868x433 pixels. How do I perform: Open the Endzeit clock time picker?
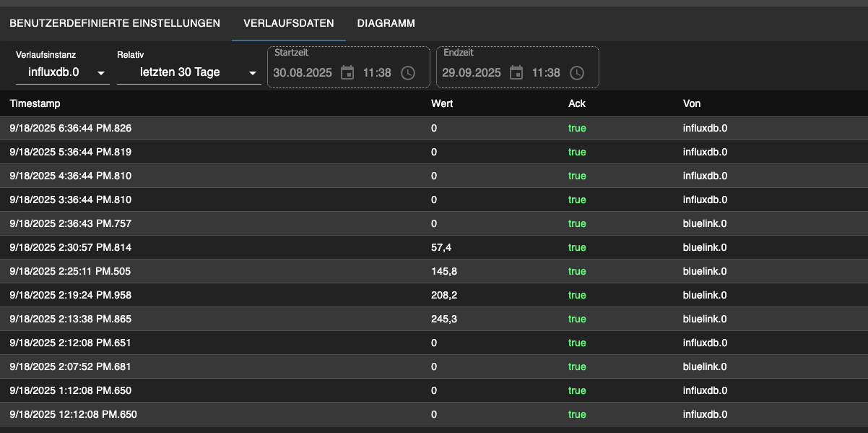point(577,72)
